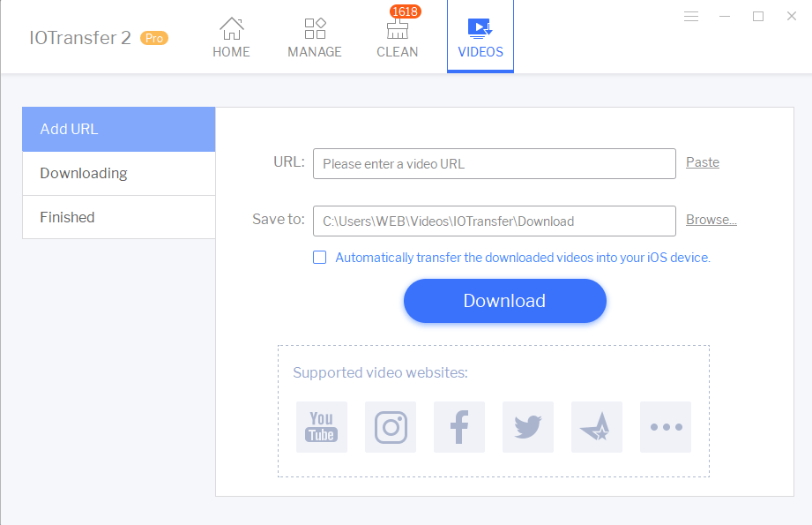Click the Twitter bird icon
Screen dimensions: 812x525
pyautogui.click(x=528, y=427)
